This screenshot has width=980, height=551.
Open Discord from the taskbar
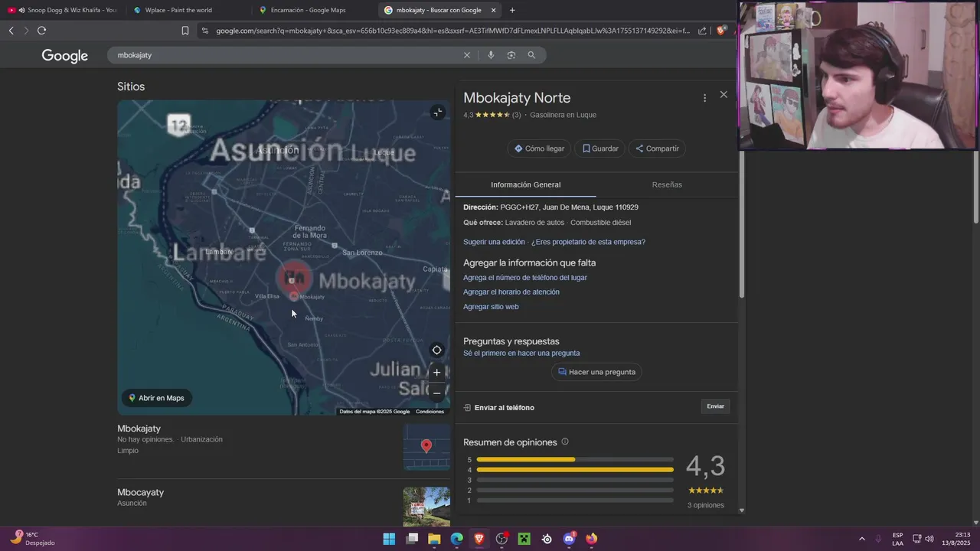pos(569,539)
